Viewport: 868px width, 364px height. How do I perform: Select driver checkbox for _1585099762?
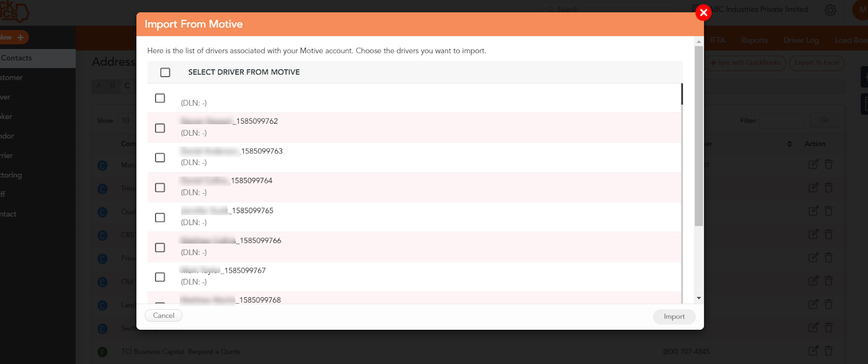coord(160,128)
